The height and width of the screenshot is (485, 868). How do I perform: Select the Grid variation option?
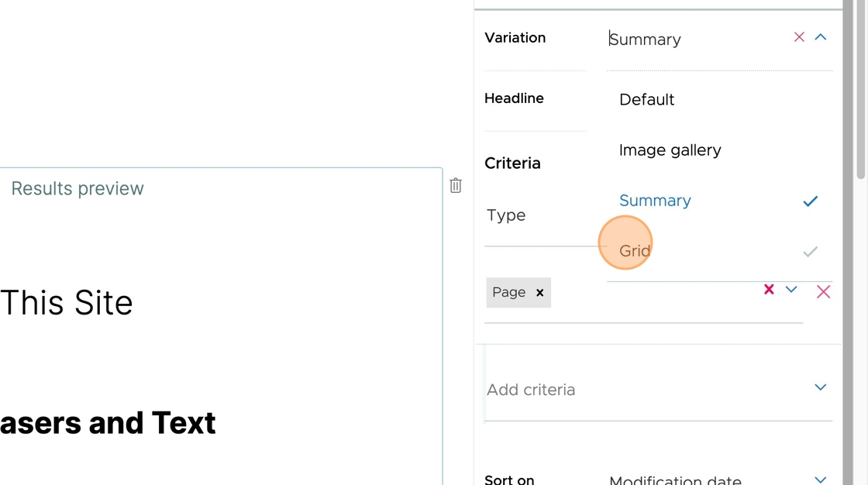(635, 251)
